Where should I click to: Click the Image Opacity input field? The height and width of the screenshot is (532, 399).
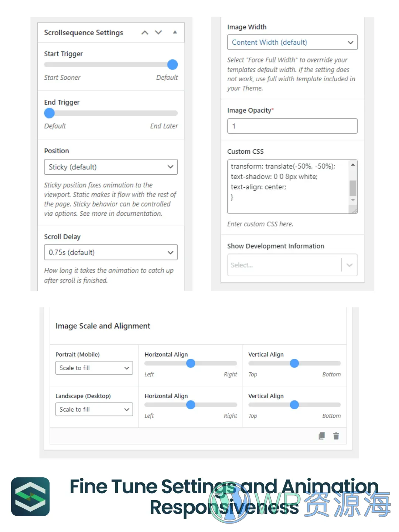pos(292,126)
